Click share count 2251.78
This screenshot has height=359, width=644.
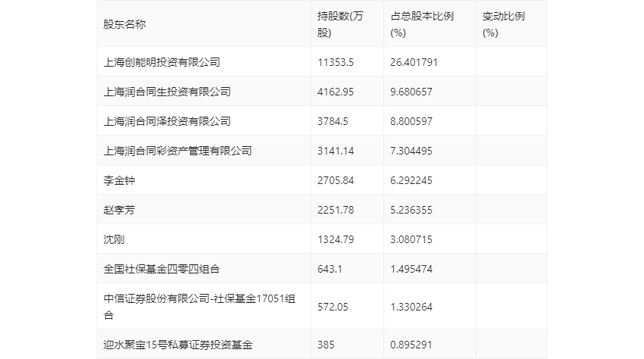click(x=336, y=210)
